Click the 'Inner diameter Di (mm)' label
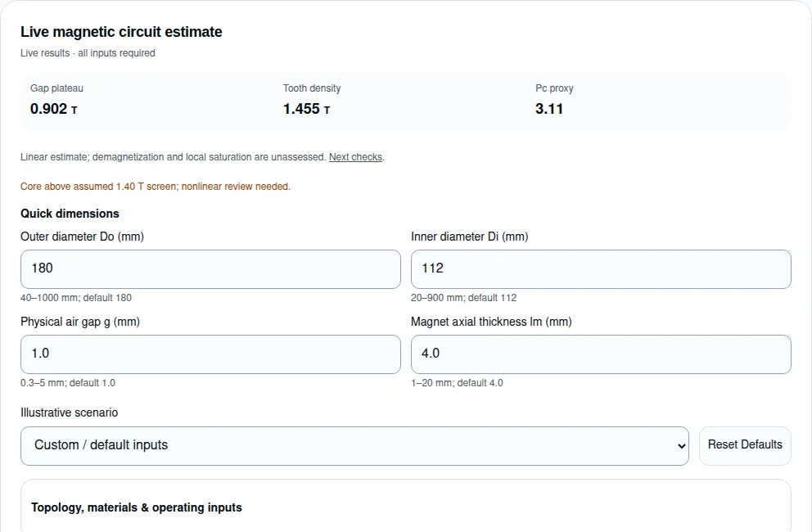The image size is (812, 532). point(470,237)
